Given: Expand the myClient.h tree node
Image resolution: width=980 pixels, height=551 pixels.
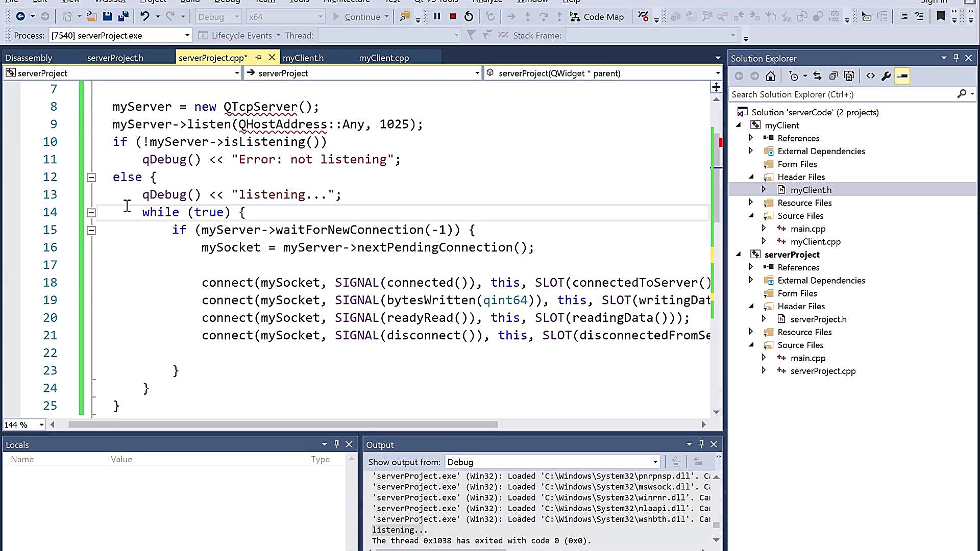Looking at the screenshot, I should tap(764, 189).
